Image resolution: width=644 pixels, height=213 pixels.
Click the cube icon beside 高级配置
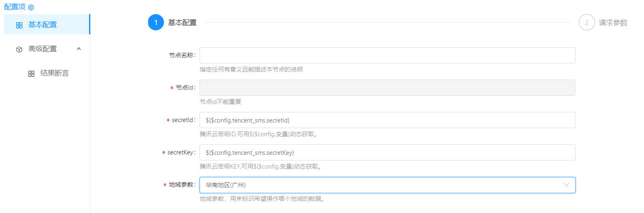pyautogui.click(x=19, y=49)
